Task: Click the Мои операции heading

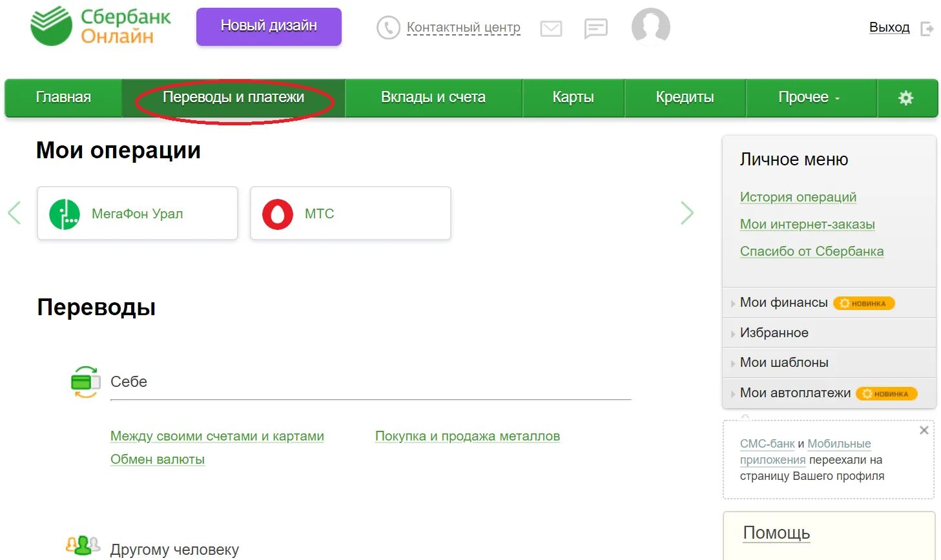Action: pos(118,150)
